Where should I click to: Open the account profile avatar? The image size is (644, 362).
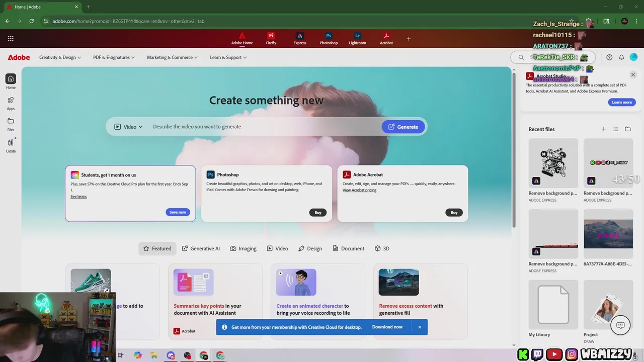coord(633,57)
